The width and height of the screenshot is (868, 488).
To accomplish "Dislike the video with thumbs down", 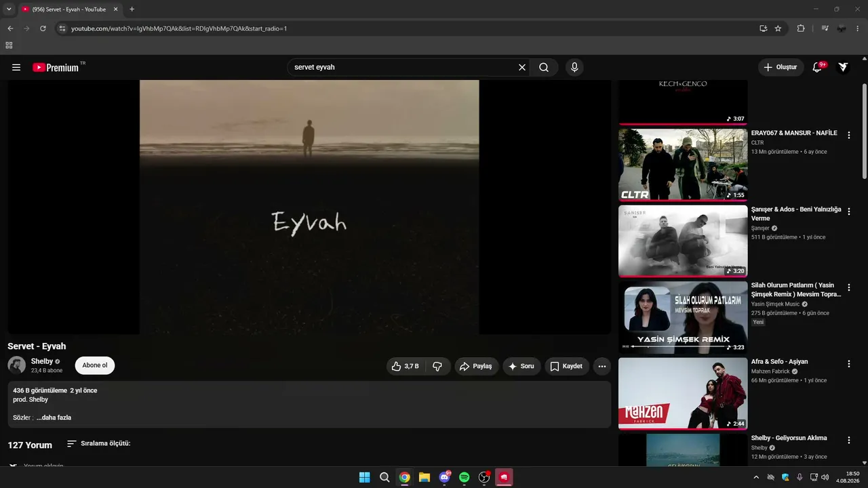I will pyautogui.click(x=437, y=366).
